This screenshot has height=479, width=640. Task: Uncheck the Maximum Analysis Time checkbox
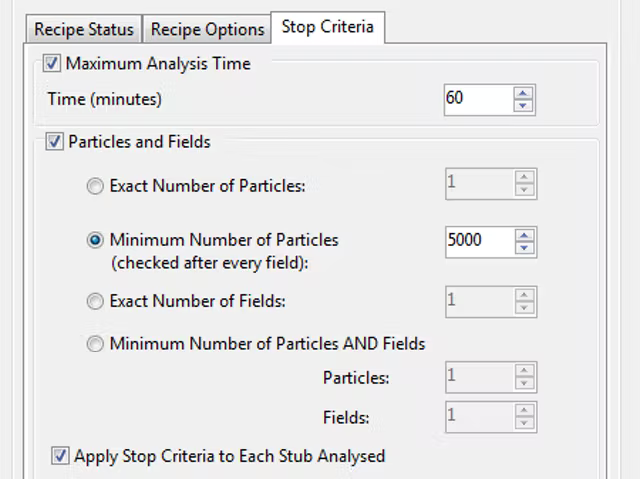52,64
